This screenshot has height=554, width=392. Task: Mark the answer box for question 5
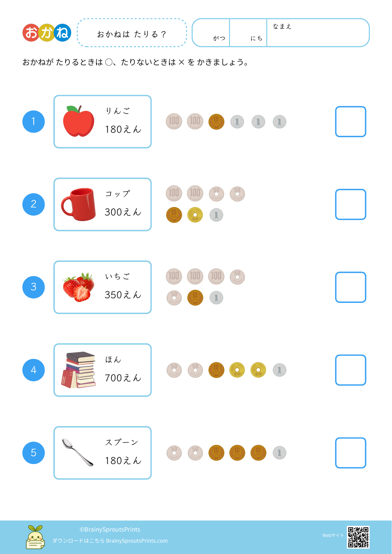click(350, 453)
